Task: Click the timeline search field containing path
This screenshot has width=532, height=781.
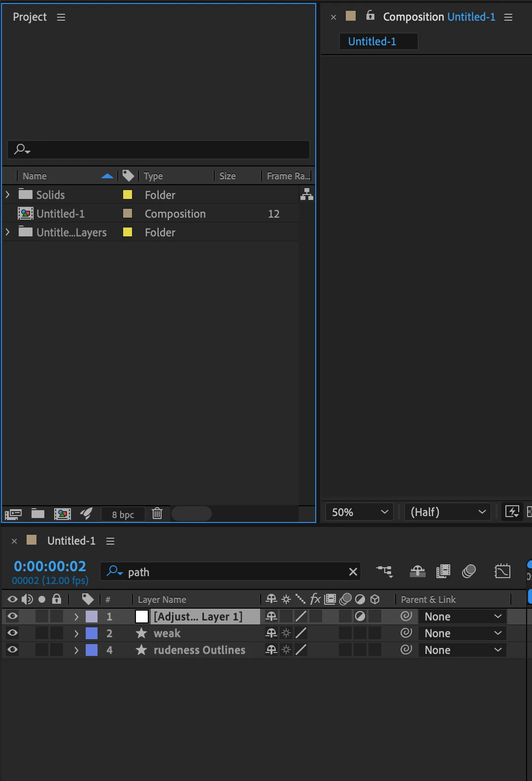Action: (x=231, y=572)
